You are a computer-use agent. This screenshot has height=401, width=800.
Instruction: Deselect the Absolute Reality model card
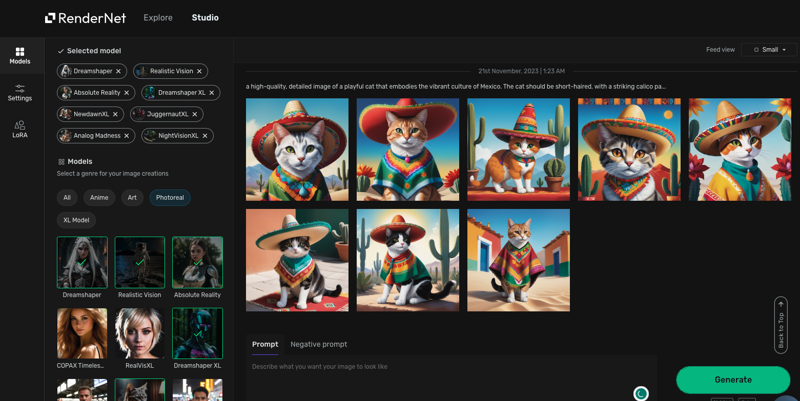[197, 262]
